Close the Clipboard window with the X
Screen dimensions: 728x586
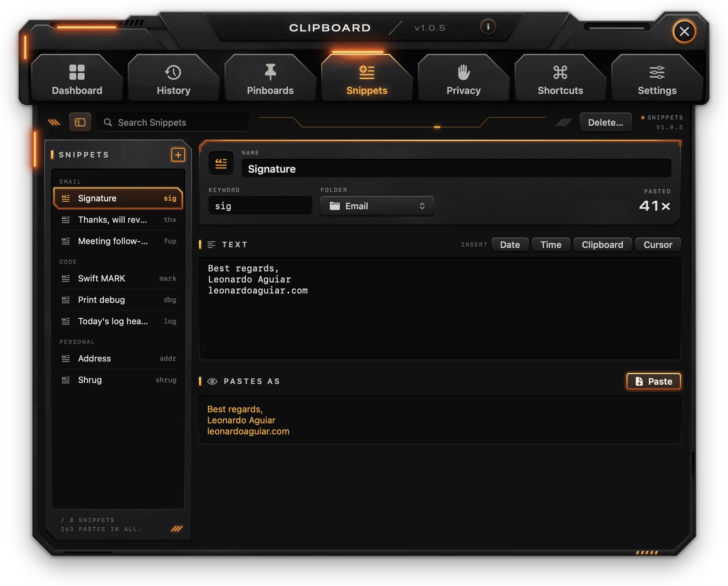pos(684,31)
